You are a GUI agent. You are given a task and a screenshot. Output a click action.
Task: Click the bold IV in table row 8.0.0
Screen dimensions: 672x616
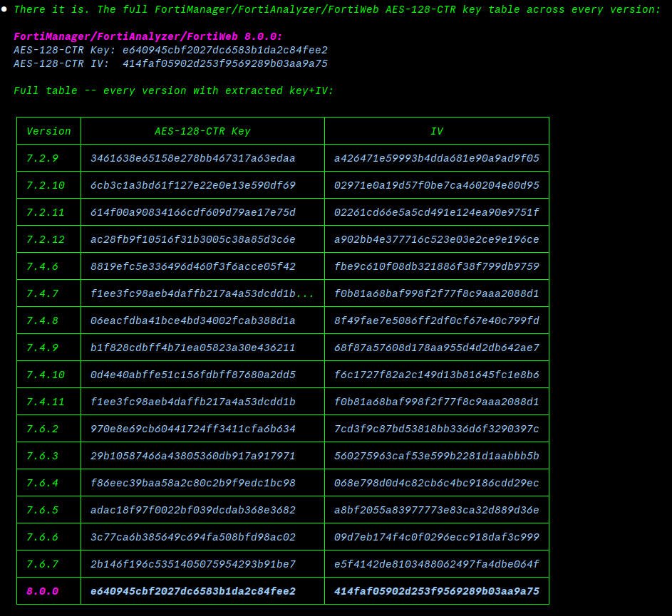click(437, 591)
